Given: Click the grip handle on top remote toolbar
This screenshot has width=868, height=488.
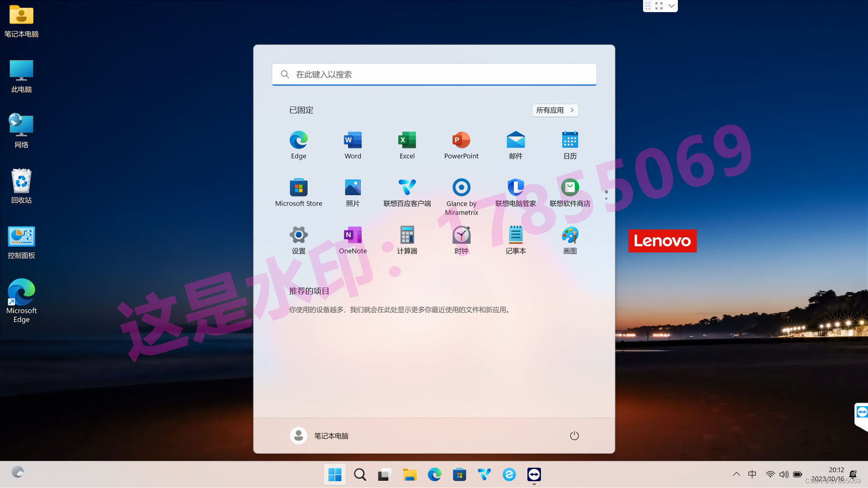Looking at the screenshot, I should 648,6.
